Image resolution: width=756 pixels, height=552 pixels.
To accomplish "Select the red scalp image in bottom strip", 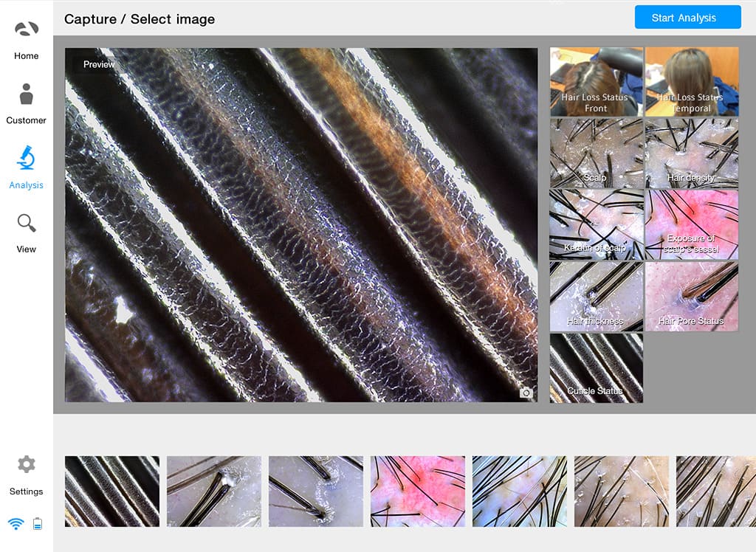I will tap(418, 491).
